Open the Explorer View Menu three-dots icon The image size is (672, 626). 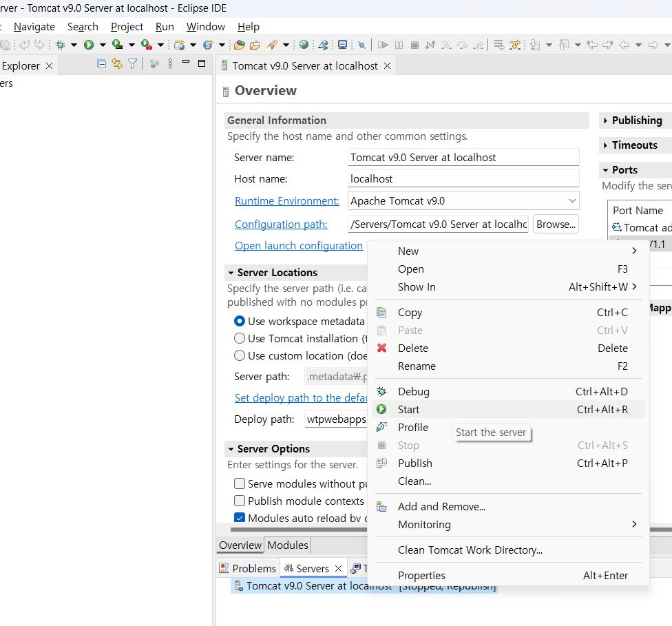click(x=170, y=64)
